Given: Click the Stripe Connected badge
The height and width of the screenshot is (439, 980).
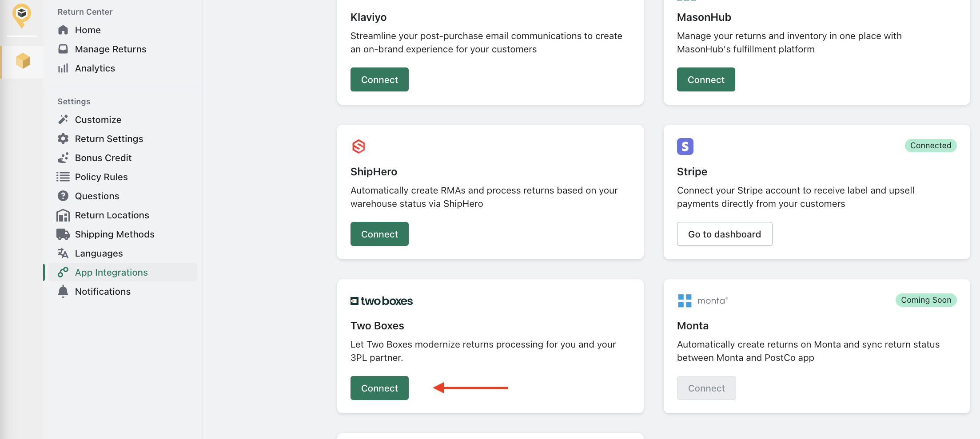Looking at the screenshot, I should coord(931,146).
